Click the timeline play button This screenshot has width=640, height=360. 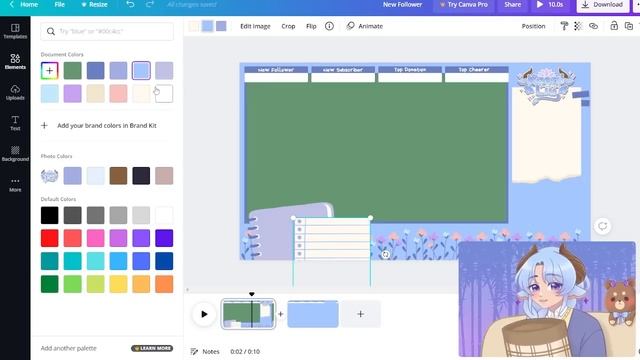(x=204, y=314)
